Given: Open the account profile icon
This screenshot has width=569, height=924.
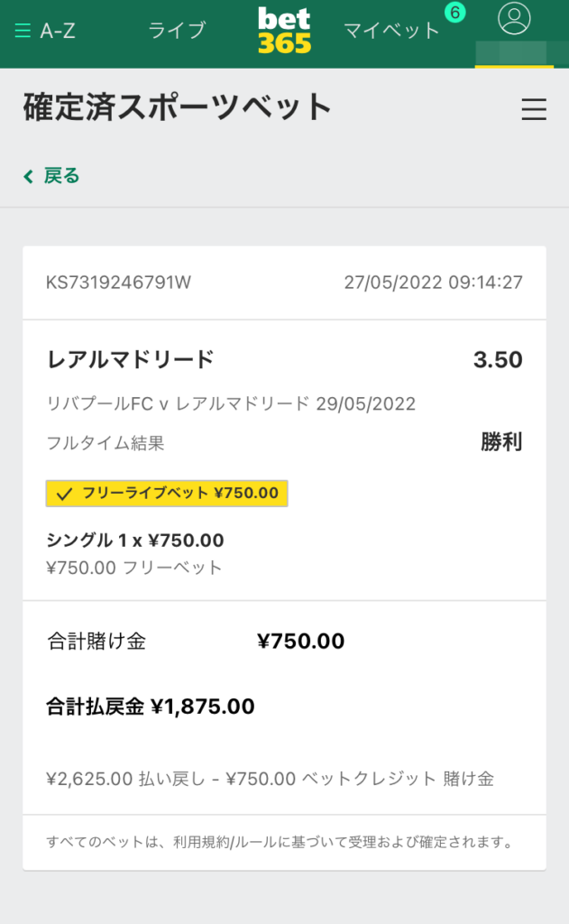Looking at the screenshot, I should tap(516, 23).
